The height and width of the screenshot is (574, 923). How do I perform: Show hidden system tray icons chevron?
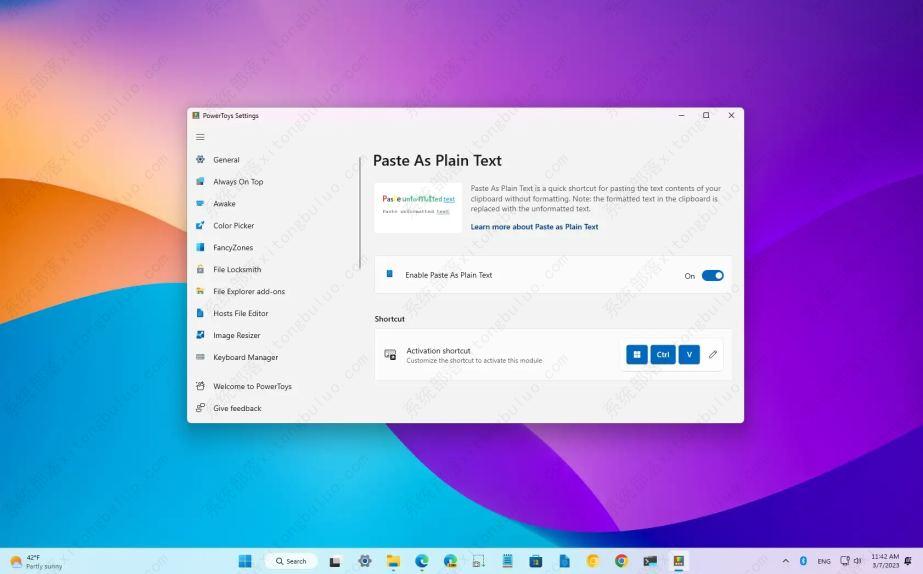[x=785, y=561]
